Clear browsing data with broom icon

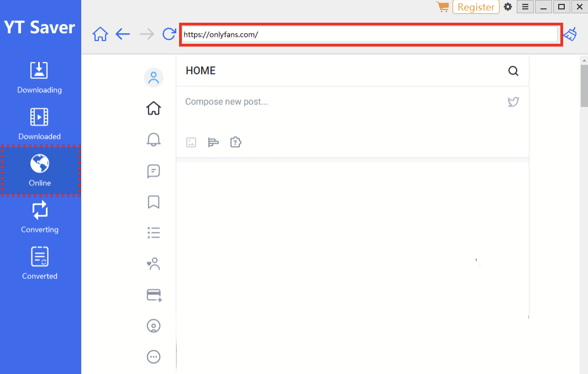570,34
